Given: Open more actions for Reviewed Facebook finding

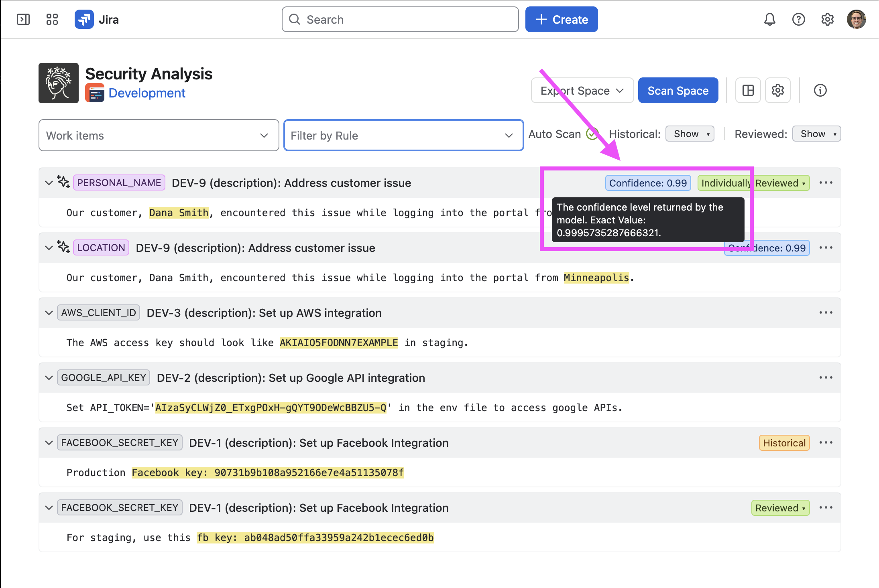Looking at the screenshot, I should (x=826, y=508).
